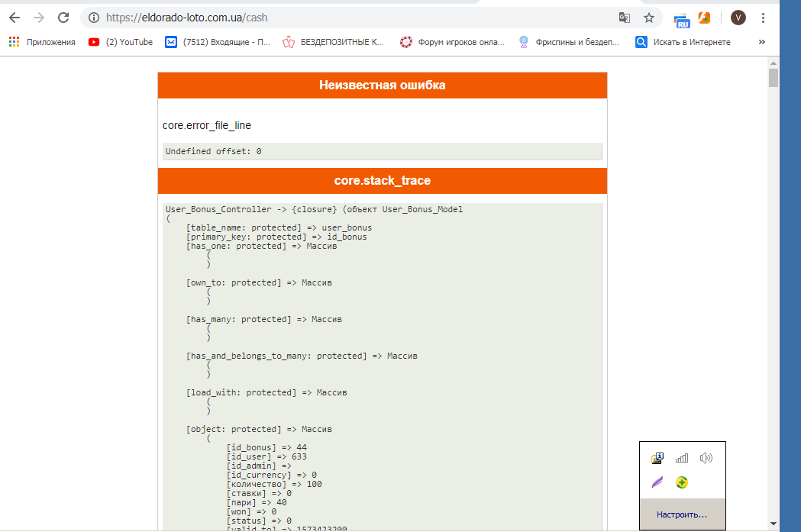View site information icon in address bar
The height and width of the screenshot is (532, 801).
point(93,18)
